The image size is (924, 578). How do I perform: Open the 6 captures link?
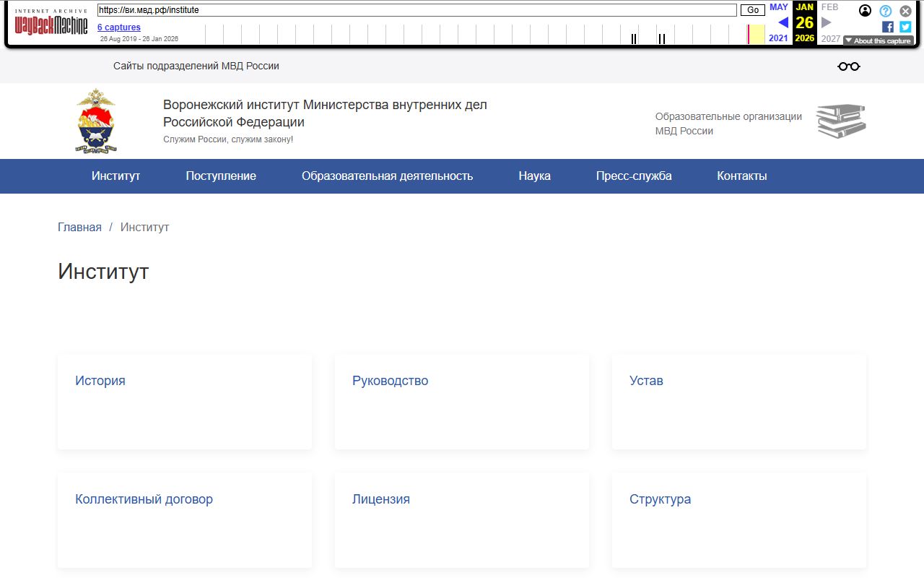[x=119, y=27]
